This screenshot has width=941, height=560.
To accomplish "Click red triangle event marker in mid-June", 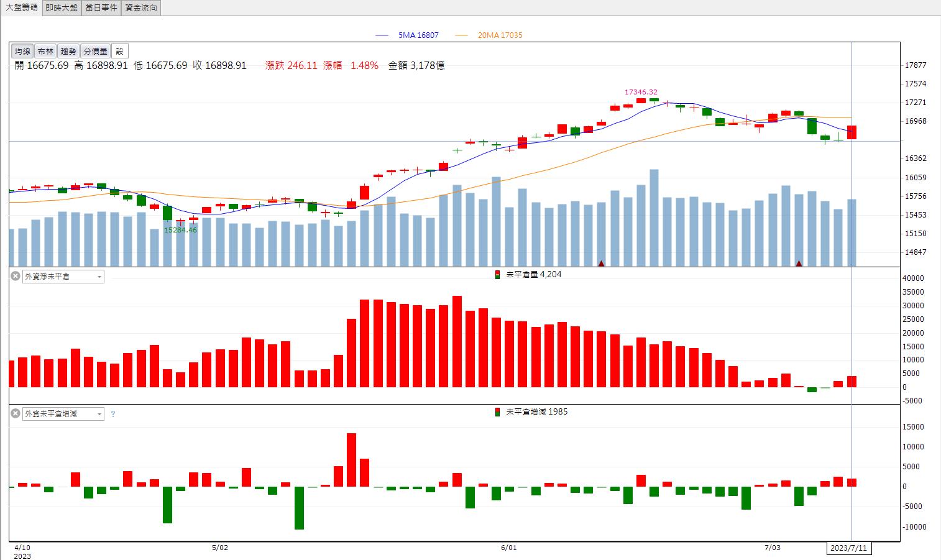I will (x=601, y=264).
